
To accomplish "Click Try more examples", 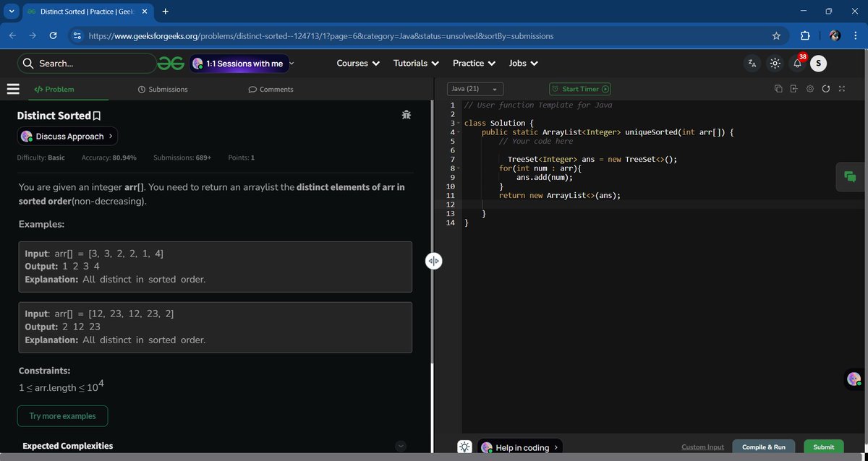I will tap(62, 416).
